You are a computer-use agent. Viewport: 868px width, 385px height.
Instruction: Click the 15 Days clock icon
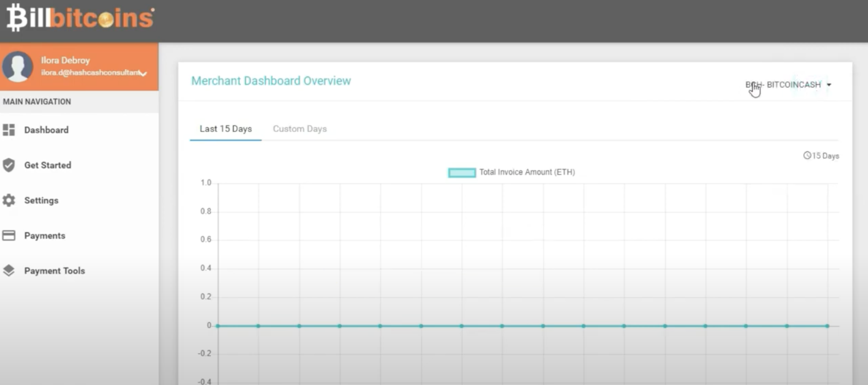coord(807,156)
